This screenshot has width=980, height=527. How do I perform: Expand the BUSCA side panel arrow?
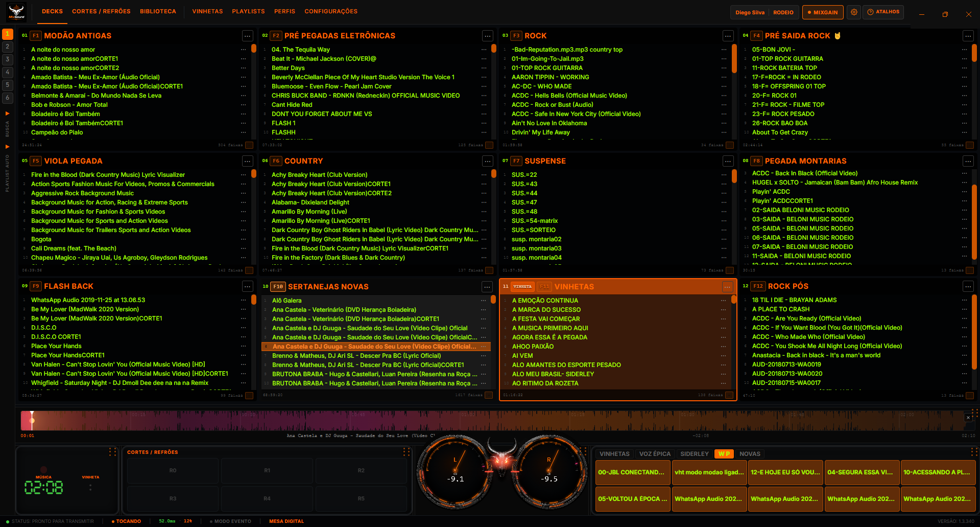point(7,113)
